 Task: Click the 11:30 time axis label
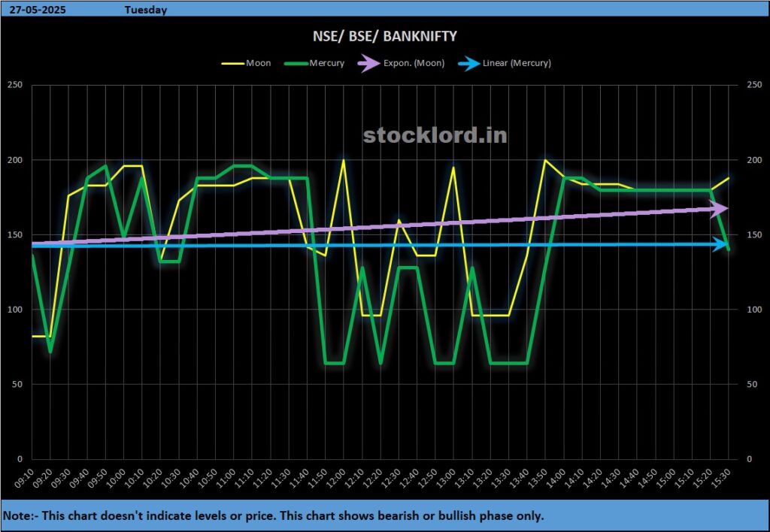click(281, 478)
